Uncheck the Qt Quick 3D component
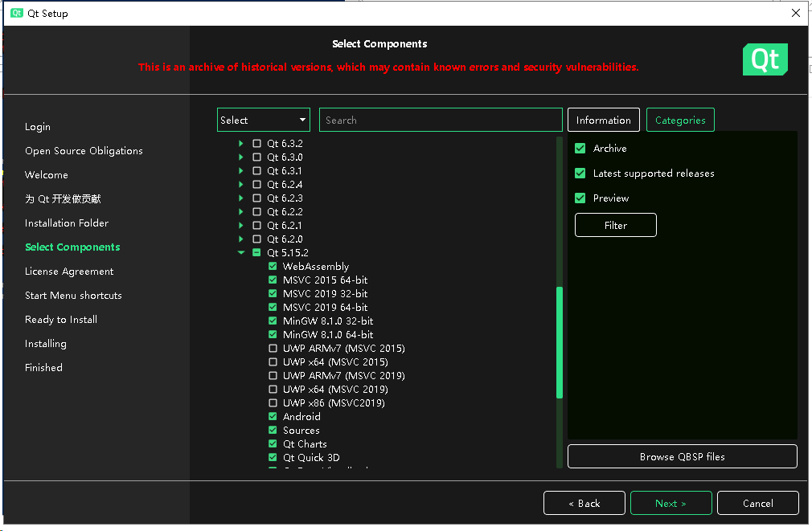 click(273, 458)
